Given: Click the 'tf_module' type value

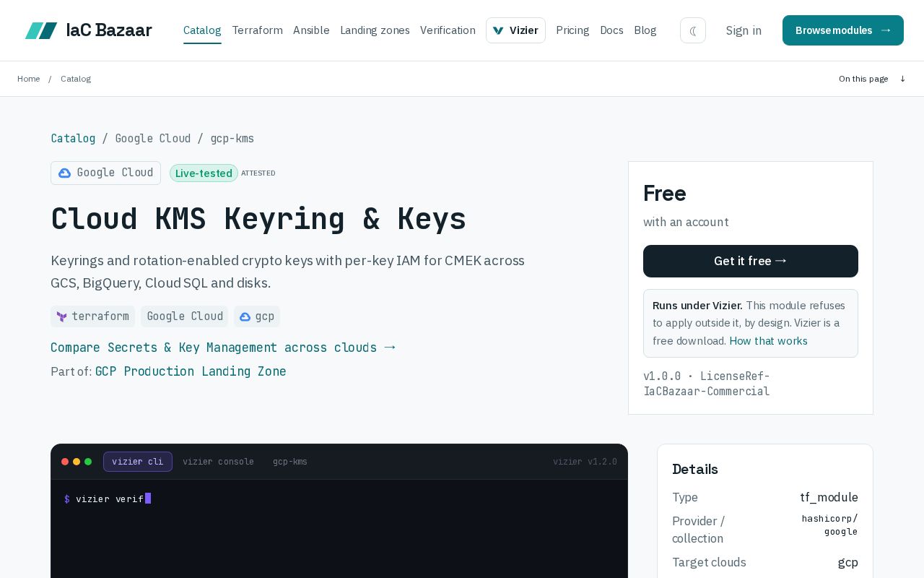Looking at the screenshot, I should coord(829,497).
